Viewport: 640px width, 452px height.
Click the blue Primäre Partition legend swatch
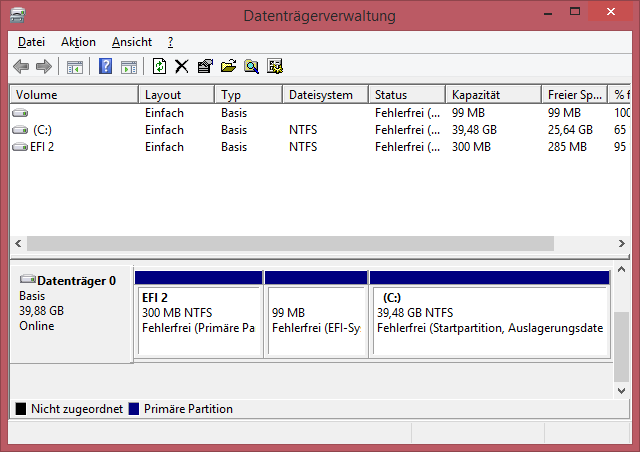134,409
